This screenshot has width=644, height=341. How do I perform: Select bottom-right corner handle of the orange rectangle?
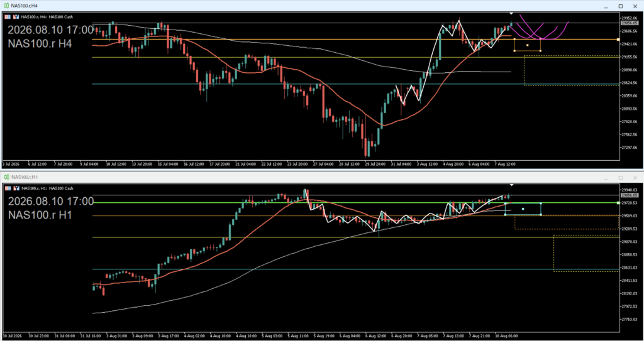540,51
